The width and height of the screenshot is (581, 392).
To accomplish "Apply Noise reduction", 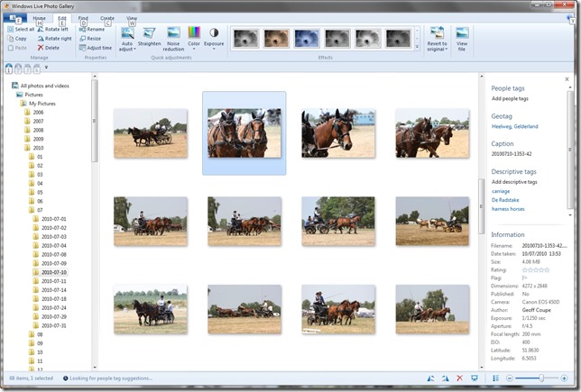I will click(173, 39).
